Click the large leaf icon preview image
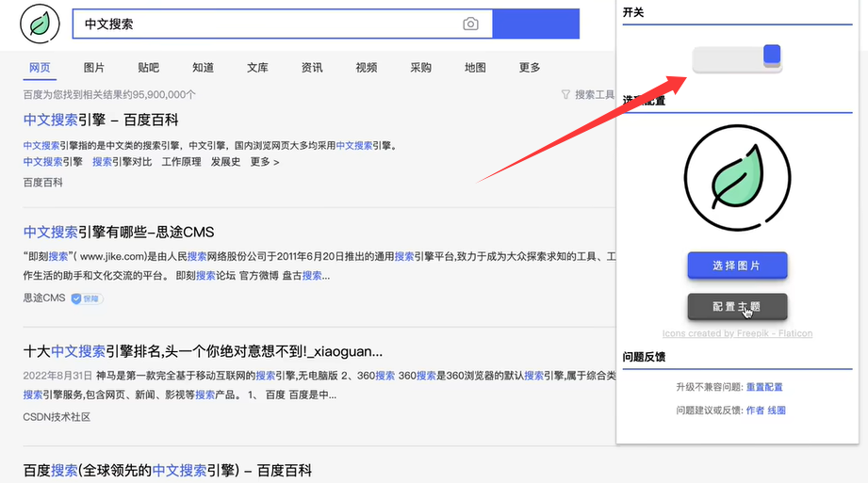The height and width of the screenshot is (483, 868). point(737,178)
